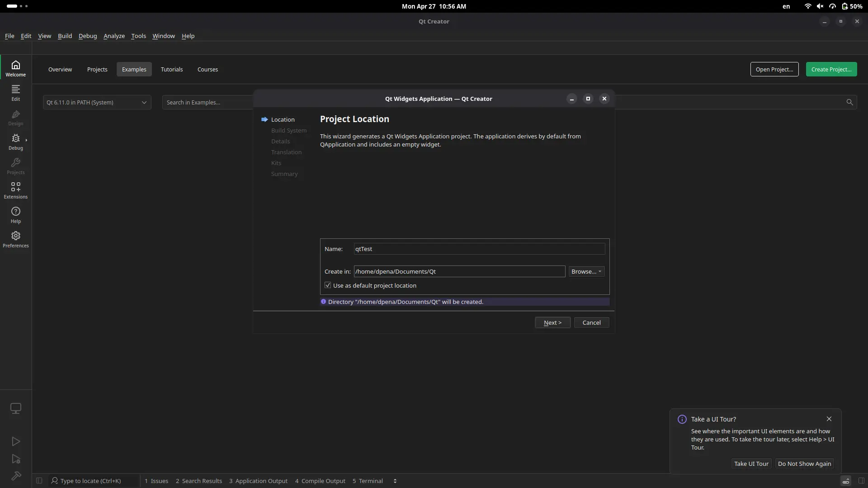Switch to Edit mode
868x488 pixels.
[16, 93]
